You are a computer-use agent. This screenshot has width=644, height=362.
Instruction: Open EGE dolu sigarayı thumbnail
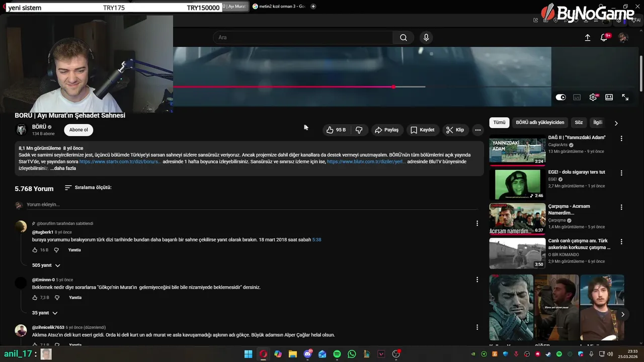click(x=517, y=184)
